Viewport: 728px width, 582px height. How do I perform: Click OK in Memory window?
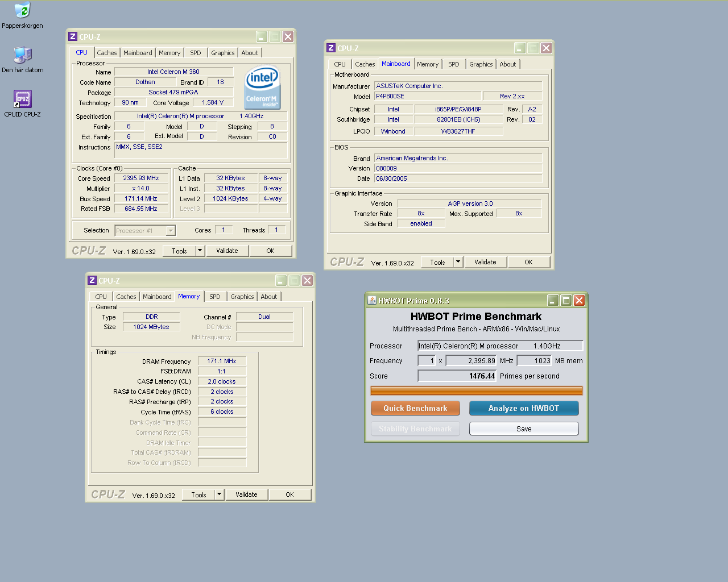[289, 494]
